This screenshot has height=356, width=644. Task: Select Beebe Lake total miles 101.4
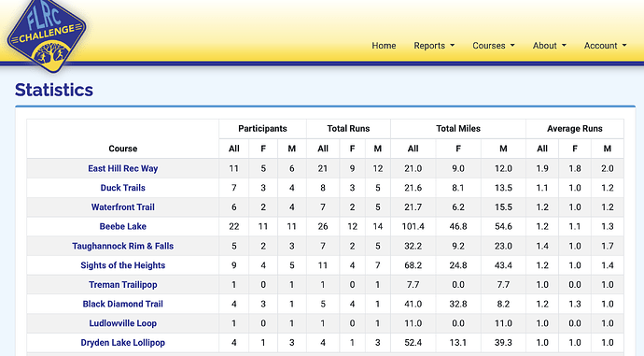click(x=413, y=226)
